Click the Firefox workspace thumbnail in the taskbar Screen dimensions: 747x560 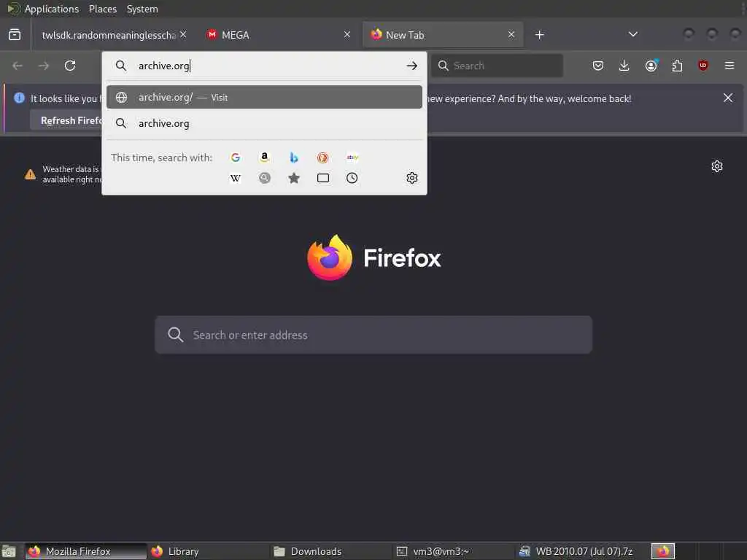tap(663, 551)
